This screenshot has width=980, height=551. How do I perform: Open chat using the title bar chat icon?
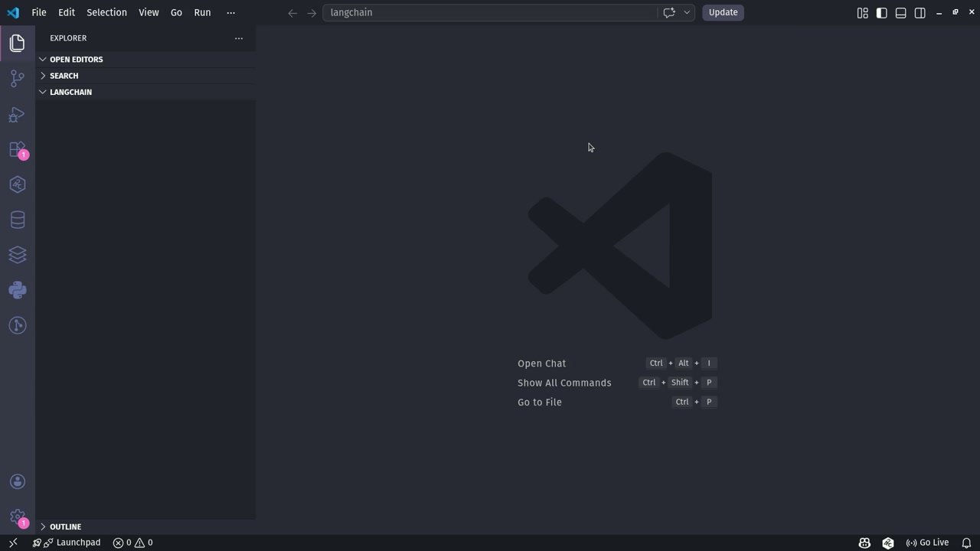669,12
